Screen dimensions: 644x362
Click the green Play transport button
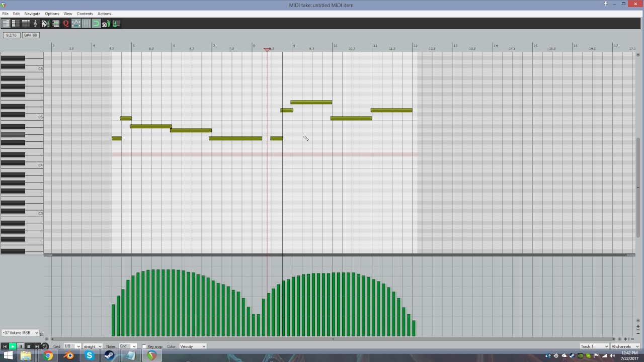(13, 346)
